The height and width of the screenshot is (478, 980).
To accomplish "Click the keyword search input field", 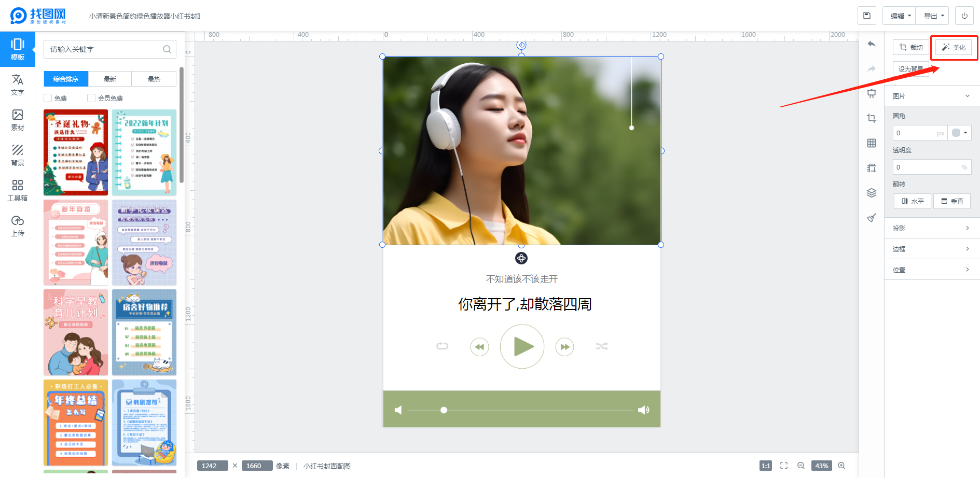I will tap(104, 49).
